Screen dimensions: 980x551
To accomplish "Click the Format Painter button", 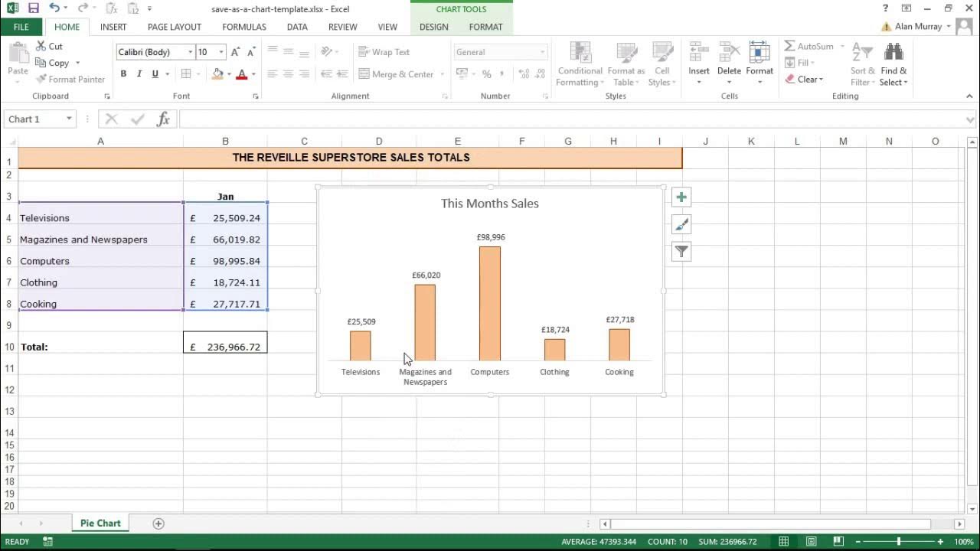I will [x=70, y=80].
